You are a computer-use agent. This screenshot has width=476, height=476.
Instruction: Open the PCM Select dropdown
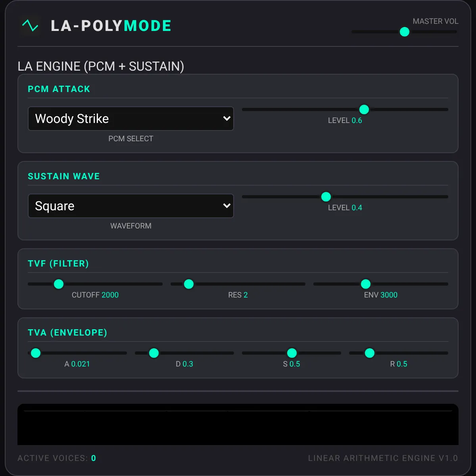tap(131, 119)
